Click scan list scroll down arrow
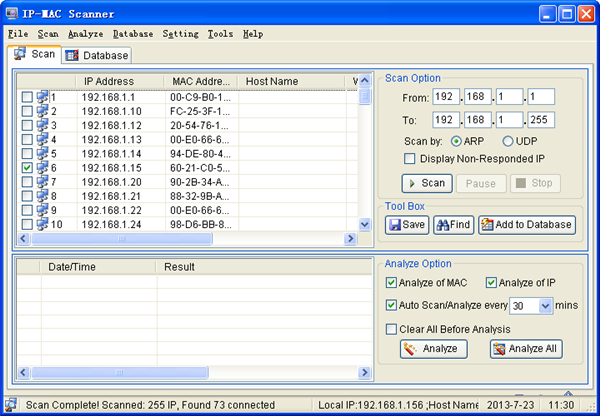 [x=365, y=224]
